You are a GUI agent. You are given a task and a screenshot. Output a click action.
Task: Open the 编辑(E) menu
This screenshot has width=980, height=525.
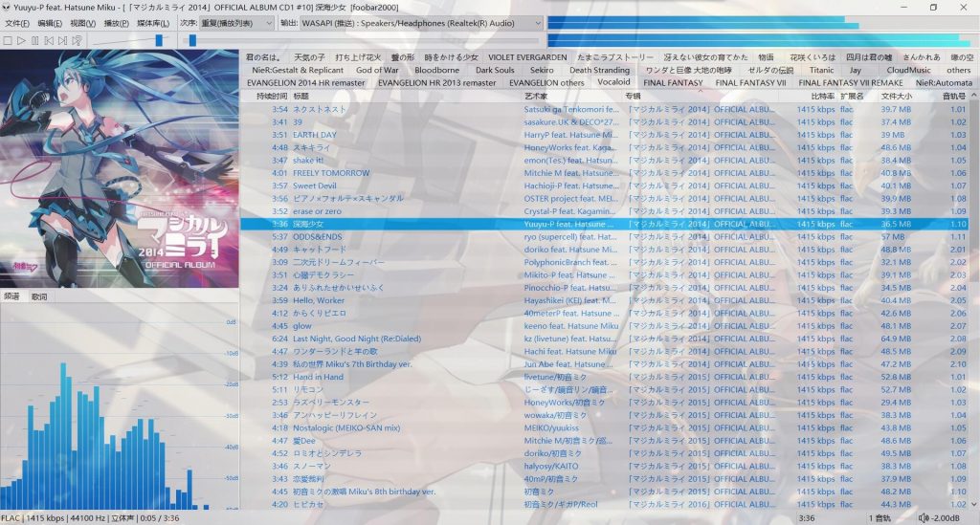[50, 23]
